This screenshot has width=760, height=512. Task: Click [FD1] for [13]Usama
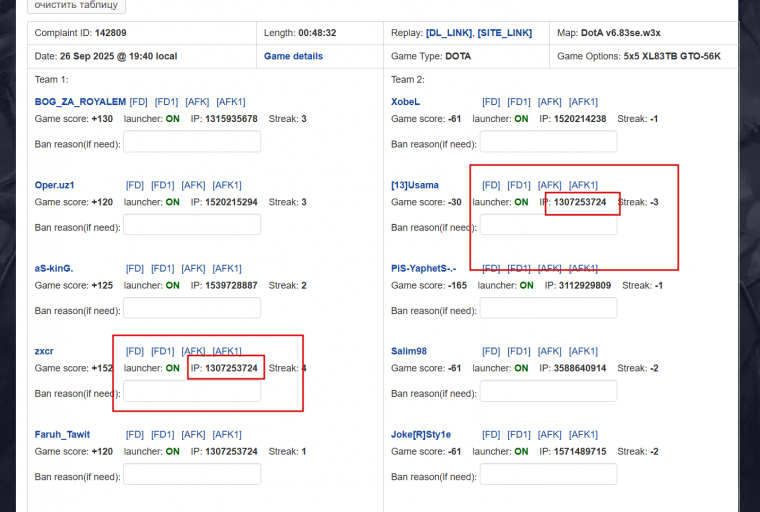(x=519, y=185)
